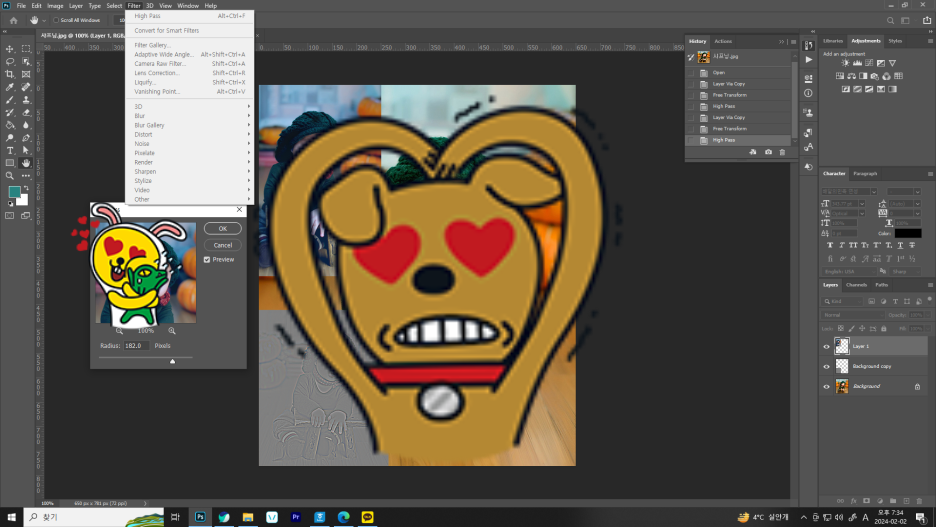Choose Convert for Smart Filters
936x527 pixels.
pos(189,30)
